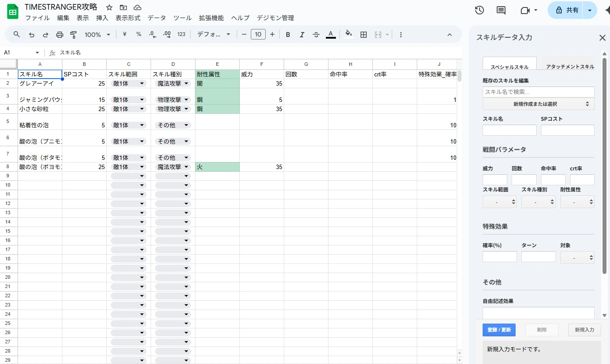Open the zoom 100% dropdown
Viewport: 610px width, 364px height.
click(x=97, y=35)
